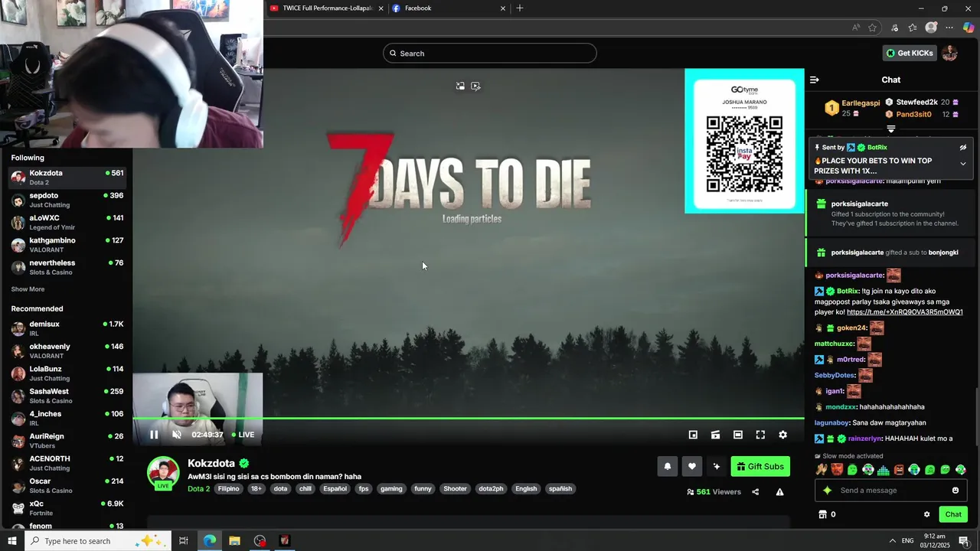Open Task View on taskbar
The height and width of the screenshot is (551, 980).
tap(184, 540)
